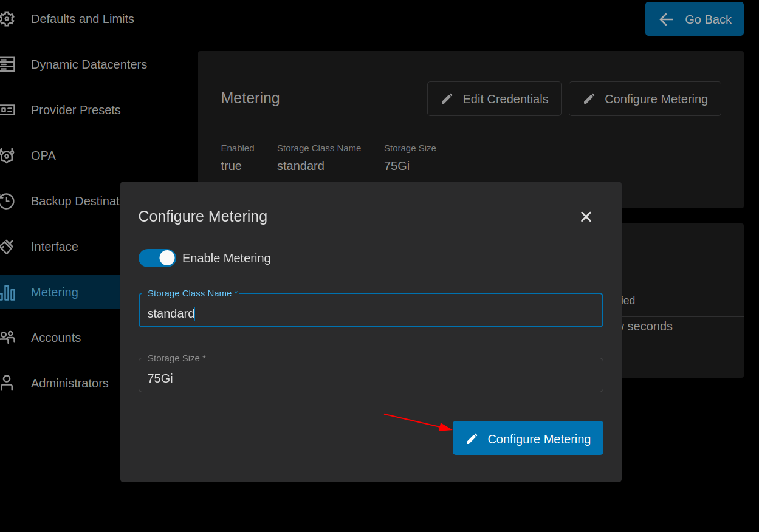Click the Dynamic Datacenters list icon
Image resolution: width=759 pixels, height=532 pixels.
[x=8, y=64]
